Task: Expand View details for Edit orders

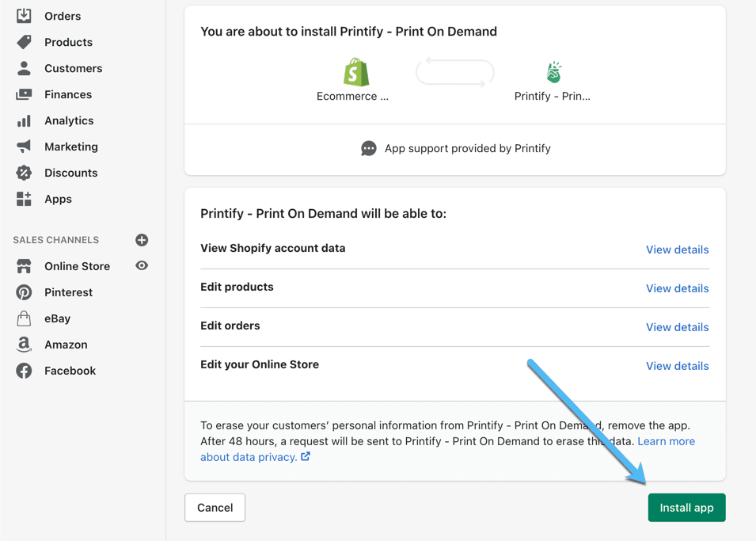Action: point(678,327)
